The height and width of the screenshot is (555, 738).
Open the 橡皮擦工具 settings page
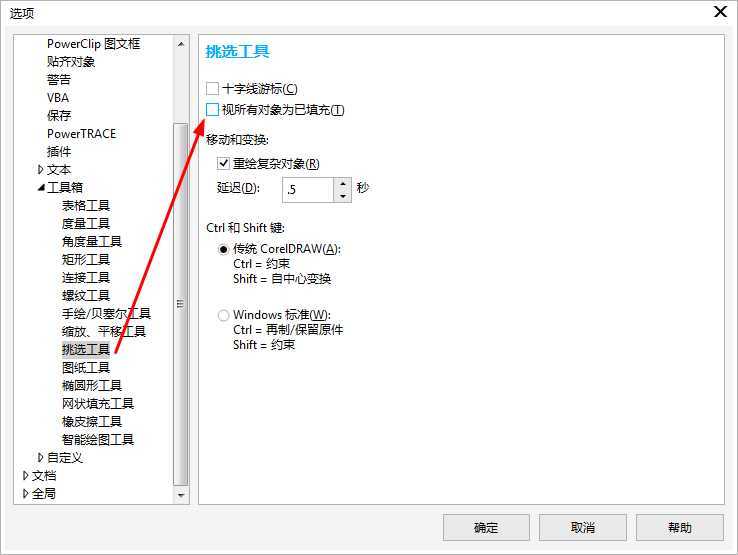click(92, 422)
